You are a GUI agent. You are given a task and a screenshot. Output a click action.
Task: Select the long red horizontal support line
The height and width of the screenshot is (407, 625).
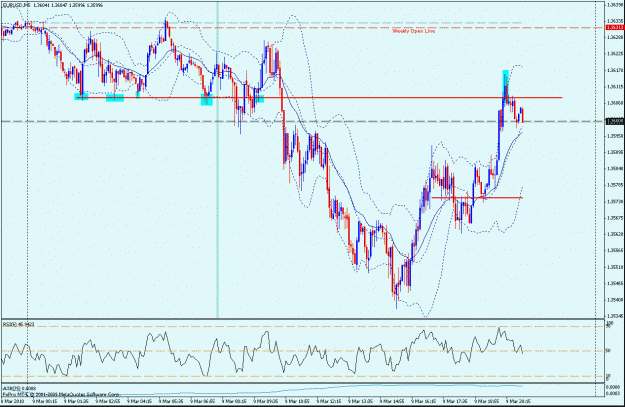tap(319, 97)
